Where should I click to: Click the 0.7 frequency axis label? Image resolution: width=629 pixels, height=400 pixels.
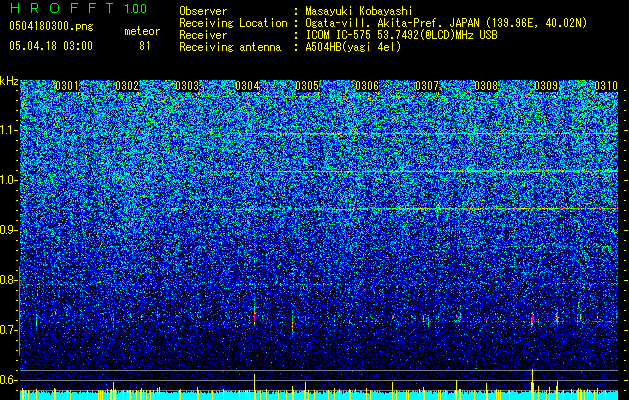9,330
